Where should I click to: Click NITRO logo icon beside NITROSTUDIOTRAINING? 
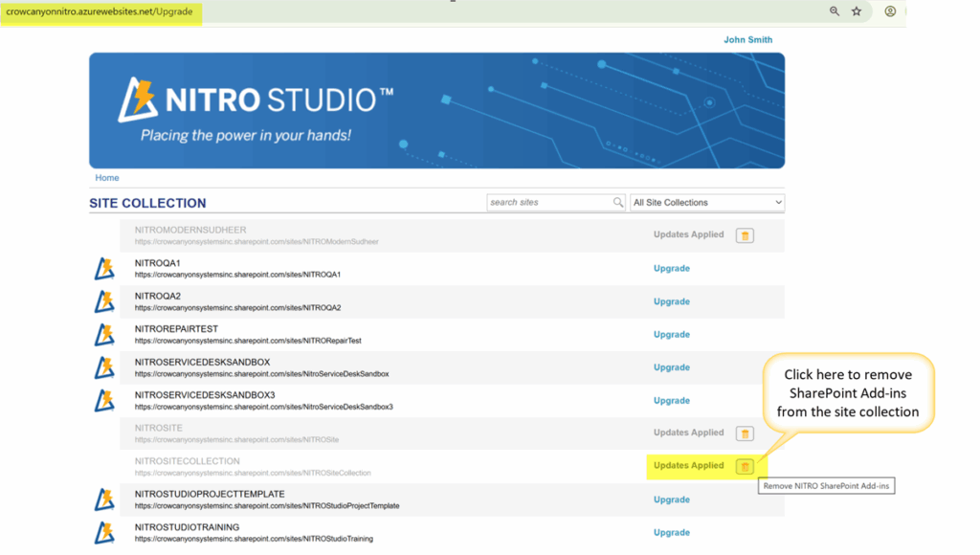(104, 533)
